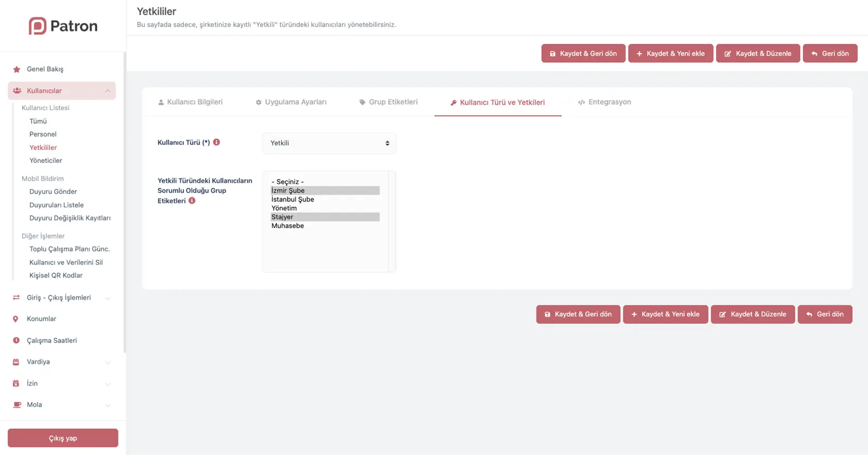Click the group tag list scrollbar
The height and width of the screenshot is (455, 868).
(x=392, y=222)
